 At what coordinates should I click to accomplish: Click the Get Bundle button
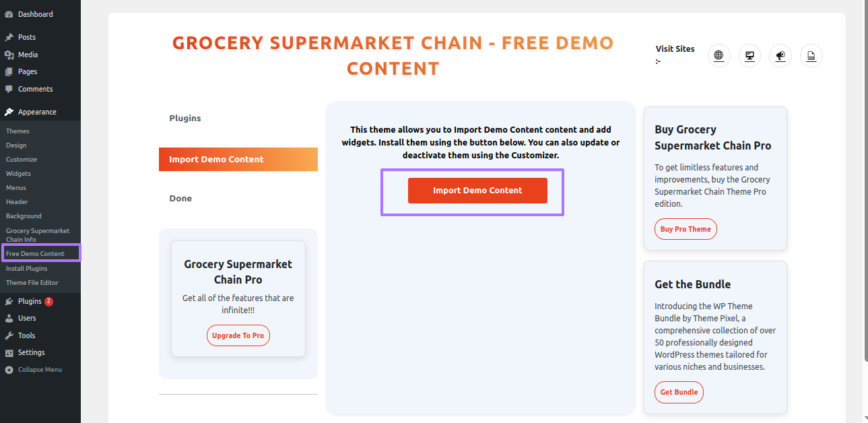click(x=679, y=392)
